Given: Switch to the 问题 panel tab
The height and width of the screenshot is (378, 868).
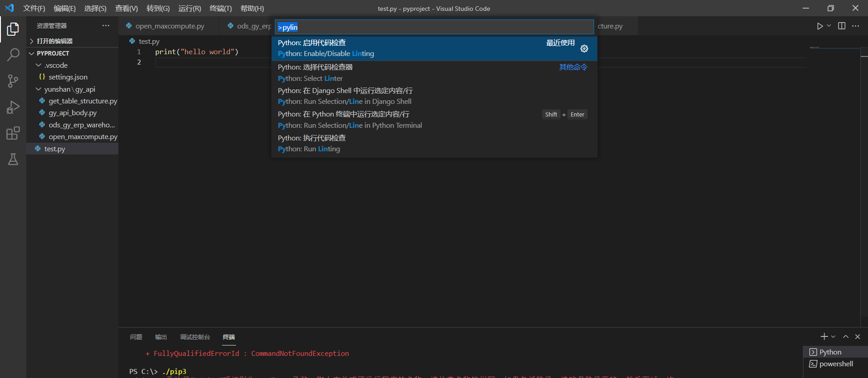Looking at the screenshot, I should click(136, 337).
